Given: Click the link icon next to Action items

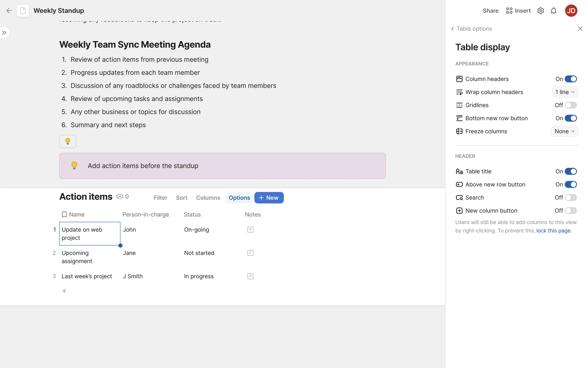Looking at the screenshot, I should coord(120,197).
